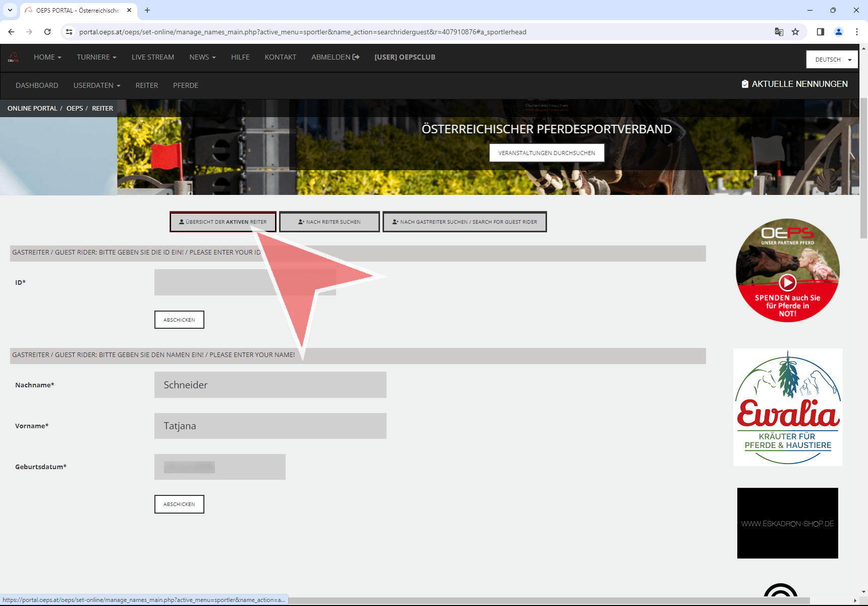Viewport: 868px width, 606px height.
Task: Open the DEUTSCH language selector
Action: (832, 60)
